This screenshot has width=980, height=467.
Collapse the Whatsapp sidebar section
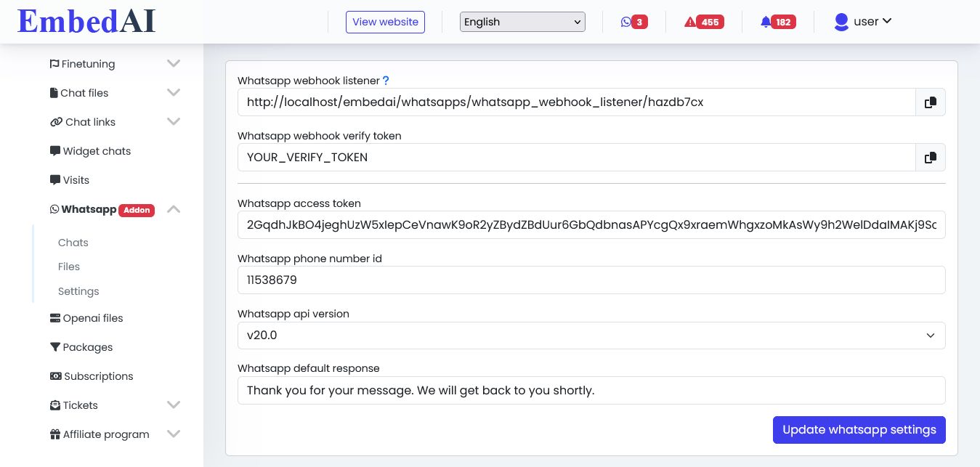click(173, 209)
